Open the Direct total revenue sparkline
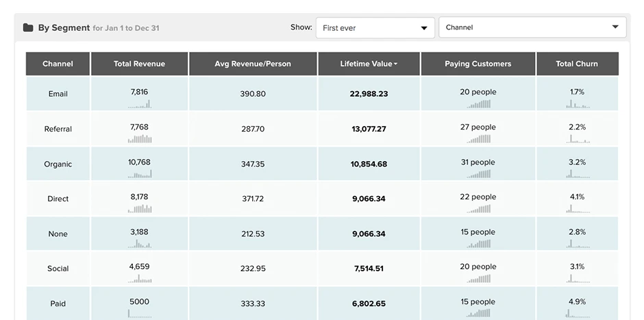 (140, 209)
